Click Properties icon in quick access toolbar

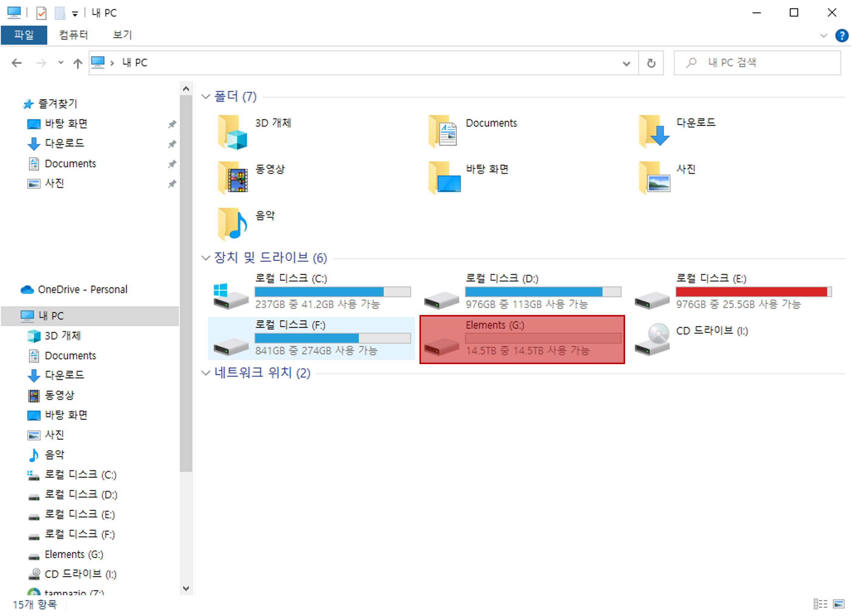[41, 14]
